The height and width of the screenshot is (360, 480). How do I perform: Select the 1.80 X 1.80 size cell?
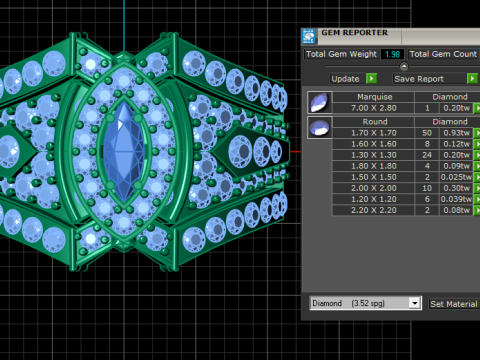coord(374,166)
